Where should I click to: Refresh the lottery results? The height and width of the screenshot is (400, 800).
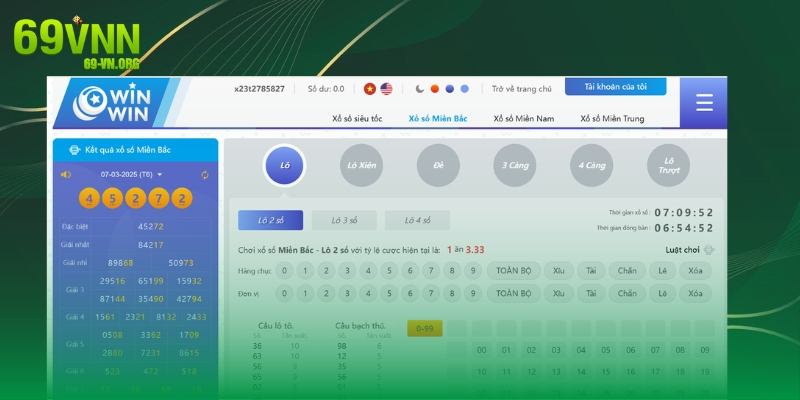205,175
